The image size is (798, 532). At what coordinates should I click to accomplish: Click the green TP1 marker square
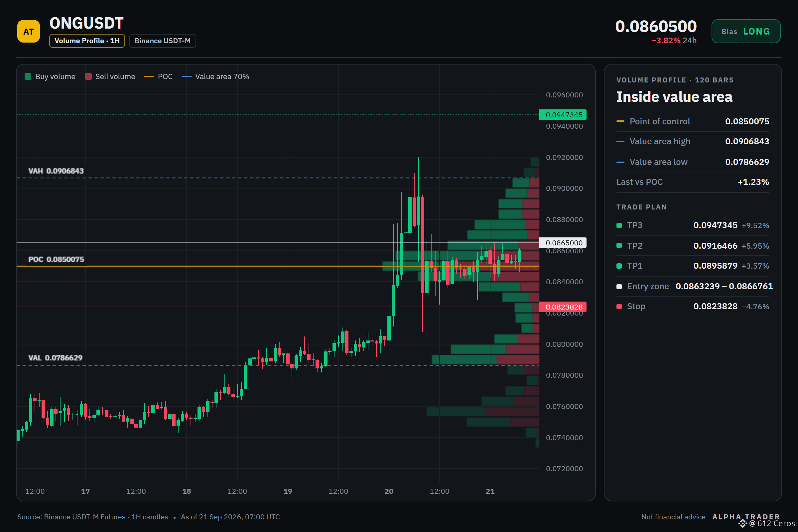click(x=619, y=266)
